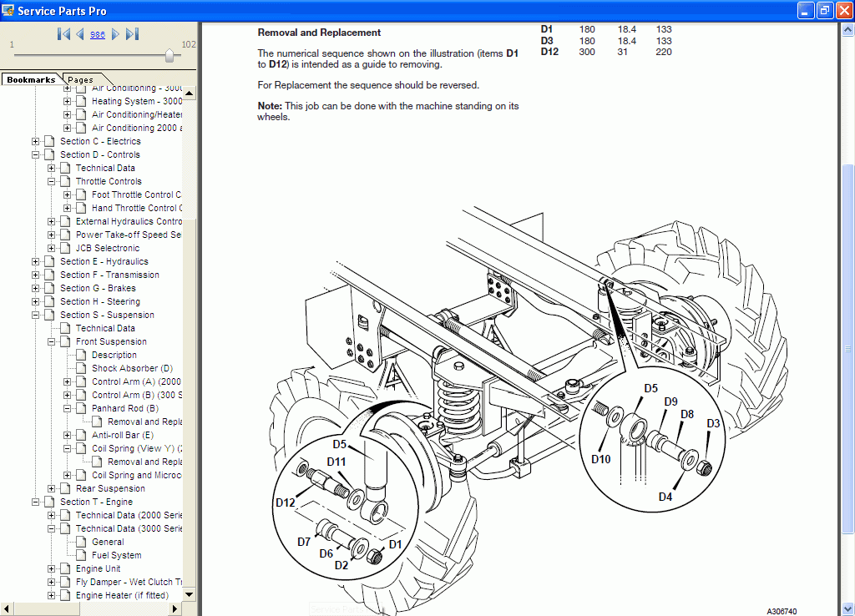Select the document icon next to Fuel System

click(82, 555)
